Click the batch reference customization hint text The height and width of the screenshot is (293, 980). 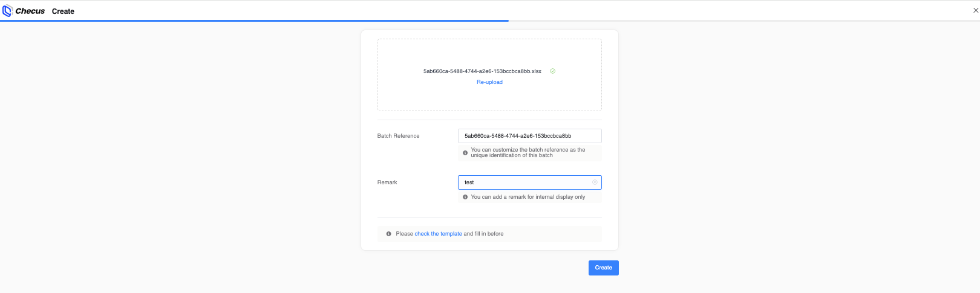[528, 153]
